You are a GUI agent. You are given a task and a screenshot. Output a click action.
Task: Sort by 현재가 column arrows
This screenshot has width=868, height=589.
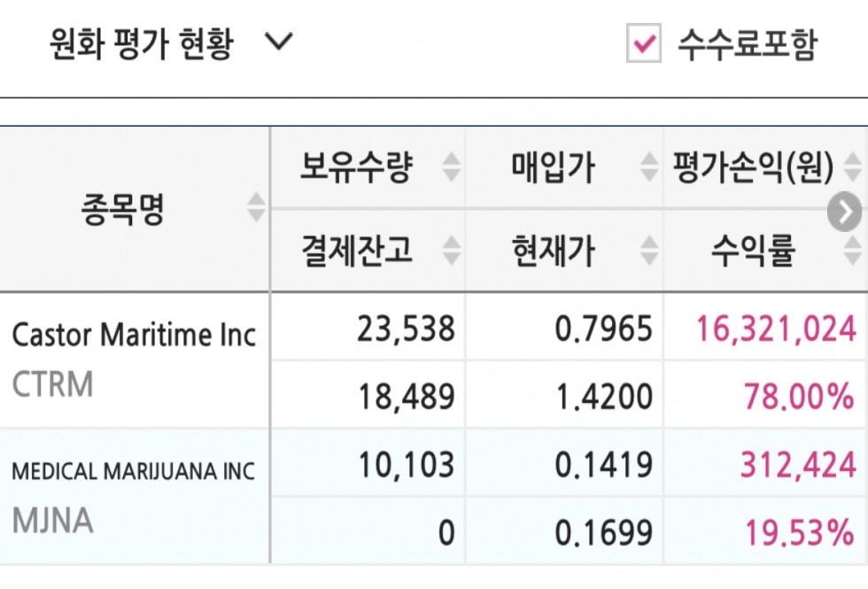(x=648, y=251)
